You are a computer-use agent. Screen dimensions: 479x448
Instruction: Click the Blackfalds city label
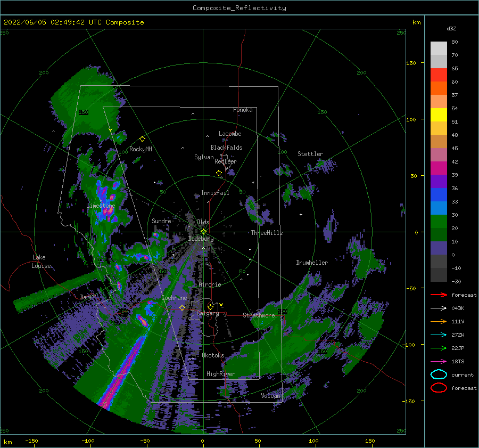(x=226, y=148)
